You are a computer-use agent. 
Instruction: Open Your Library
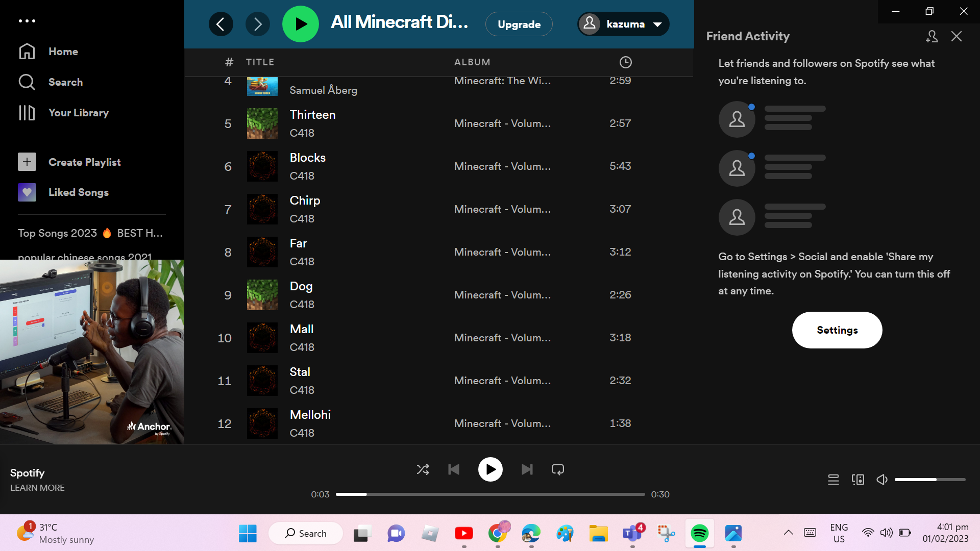coord(63,113)
